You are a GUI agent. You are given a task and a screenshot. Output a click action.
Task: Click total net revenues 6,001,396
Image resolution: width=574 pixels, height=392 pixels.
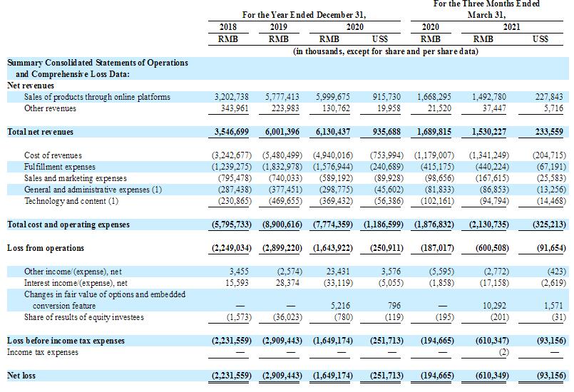coord(282,132)
